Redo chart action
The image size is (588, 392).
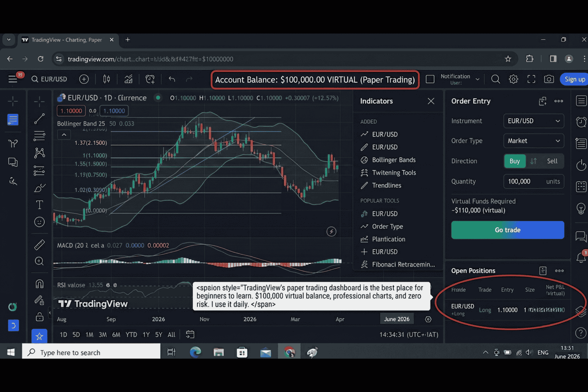click(189, 79)
